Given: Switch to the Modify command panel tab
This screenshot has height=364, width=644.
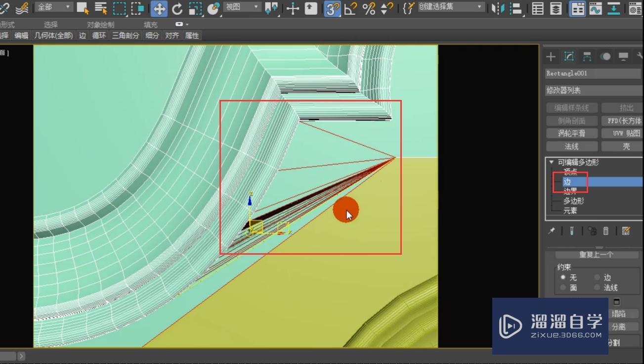Looking at the screenshot, I should [569, 56].
